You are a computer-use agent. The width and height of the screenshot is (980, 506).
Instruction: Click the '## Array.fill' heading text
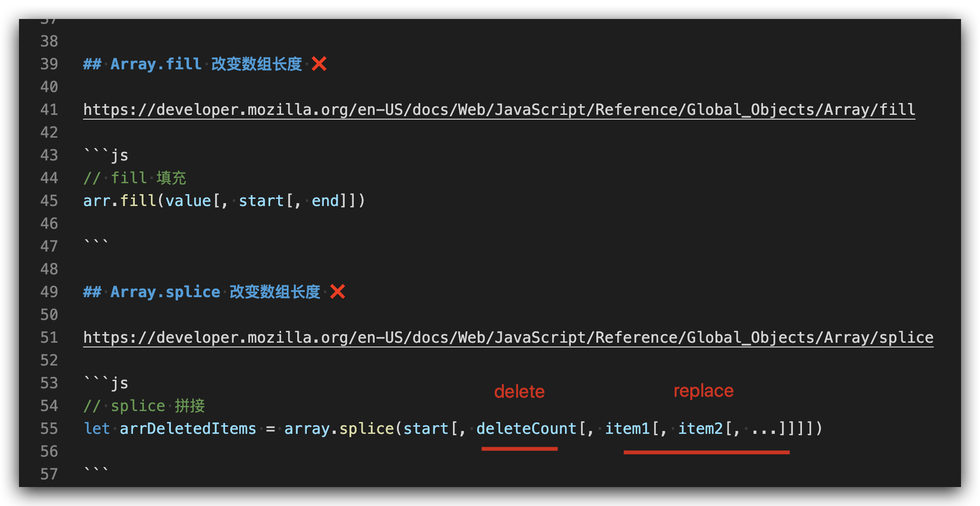(142, 64)
